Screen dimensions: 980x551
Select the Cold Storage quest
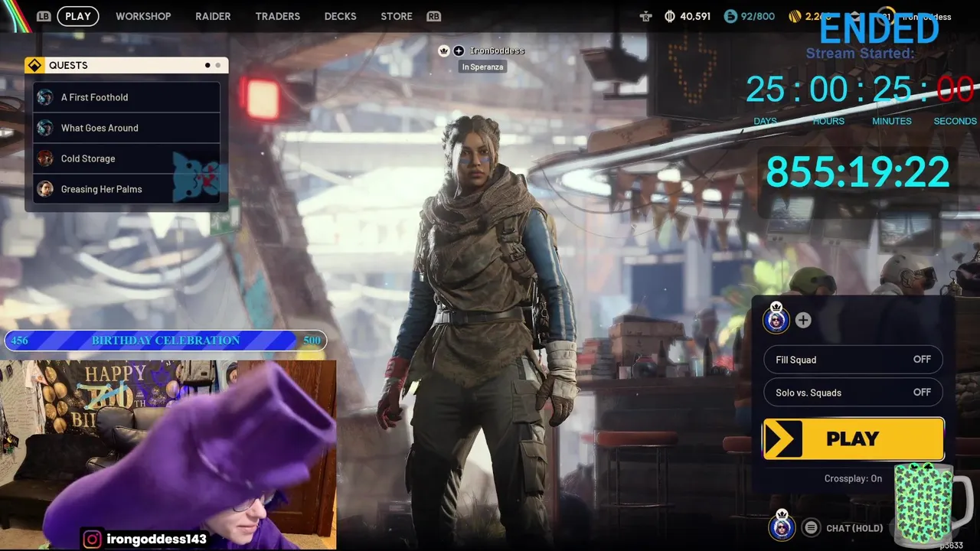coord(126,158)
